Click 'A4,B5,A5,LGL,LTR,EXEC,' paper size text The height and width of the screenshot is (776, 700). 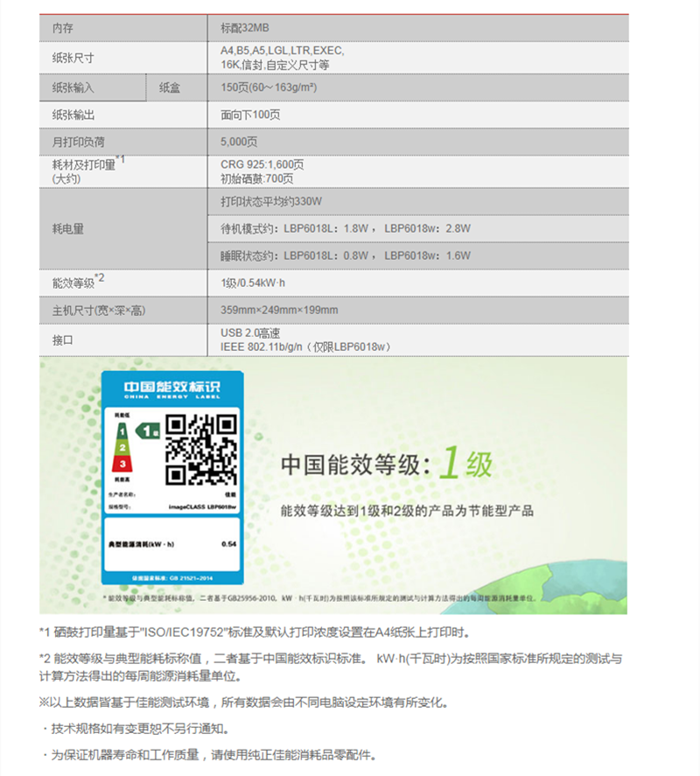(x=282, y=51)
